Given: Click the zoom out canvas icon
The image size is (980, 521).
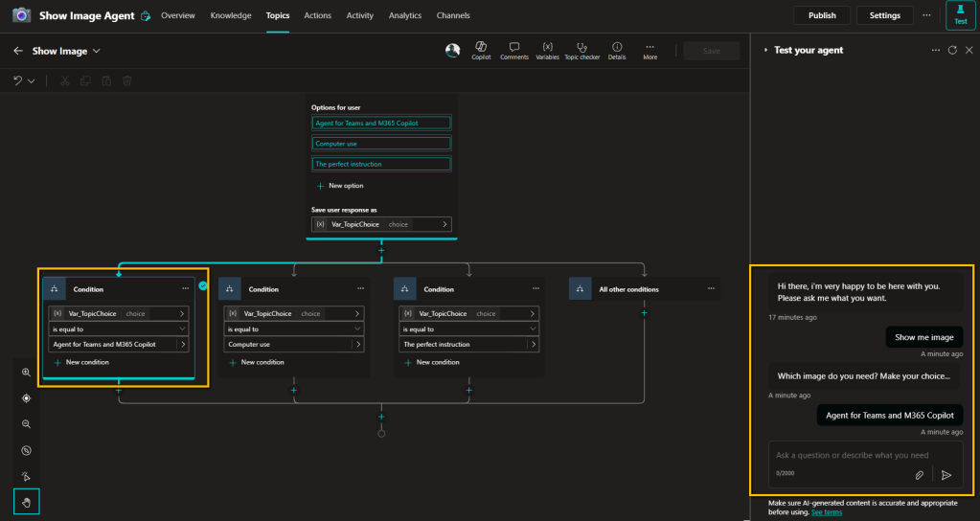Looking at the screenshot, I should [x=26, y=424].
